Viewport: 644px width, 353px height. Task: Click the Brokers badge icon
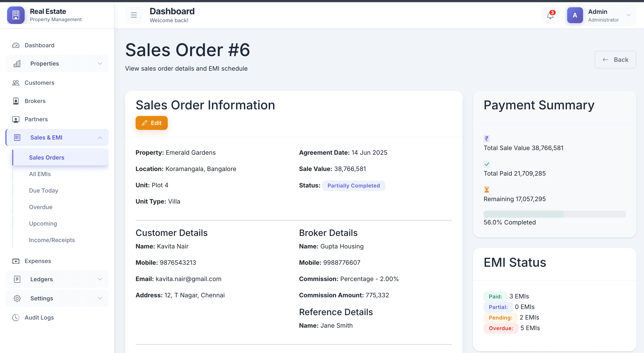click(16, 101)
